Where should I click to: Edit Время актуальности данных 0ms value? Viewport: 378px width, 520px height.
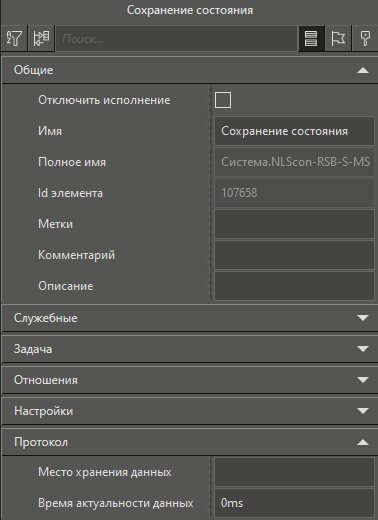coord(294,503)
